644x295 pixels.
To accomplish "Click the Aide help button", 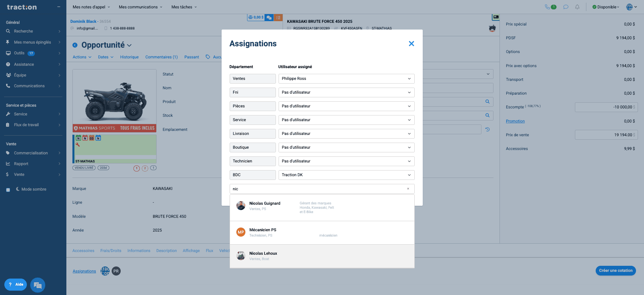I will coord(16,285).
